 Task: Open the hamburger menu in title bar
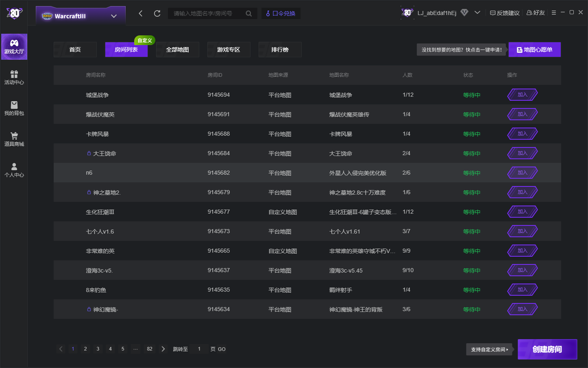(x=553, y=13)
